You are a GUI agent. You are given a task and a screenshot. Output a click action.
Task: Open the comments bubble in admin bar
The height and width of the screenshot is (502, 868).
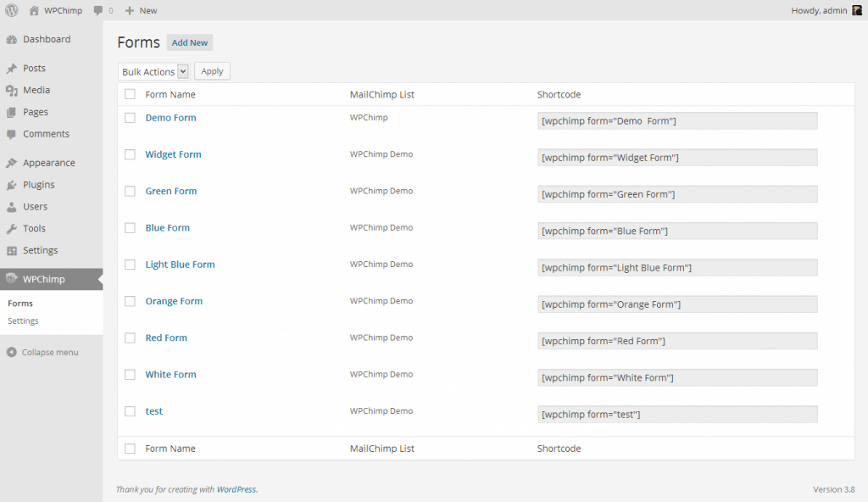coord(98,10)
